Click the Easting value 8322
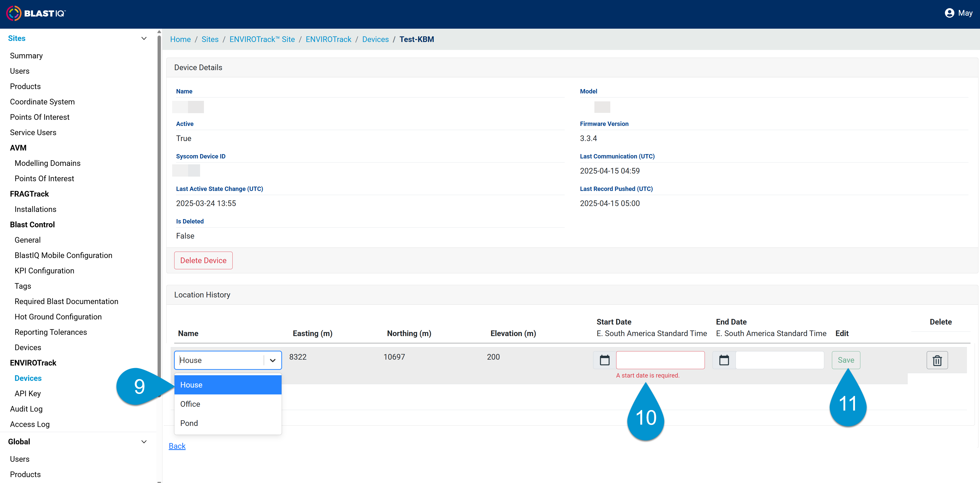Viewport: 980px width, 483px height. [x=298, y=357]
